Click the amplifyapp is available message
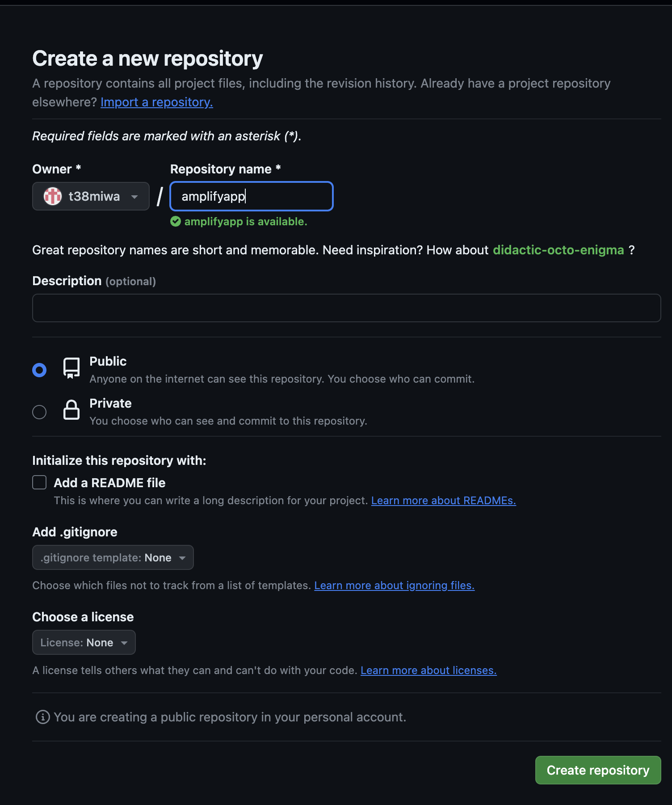Screen dimensions: 672x805 pyautogui.click(x=246, y=221)
